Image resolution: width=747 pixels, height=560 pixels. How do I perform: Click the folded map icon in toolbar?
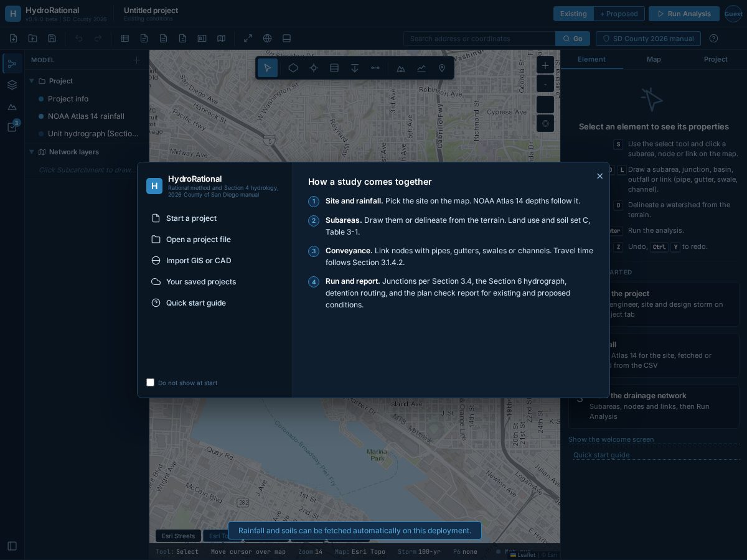point(221,39)
